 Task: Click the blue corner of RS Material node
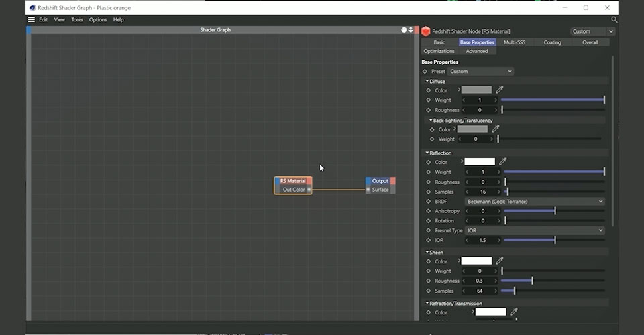coord(277,181)
